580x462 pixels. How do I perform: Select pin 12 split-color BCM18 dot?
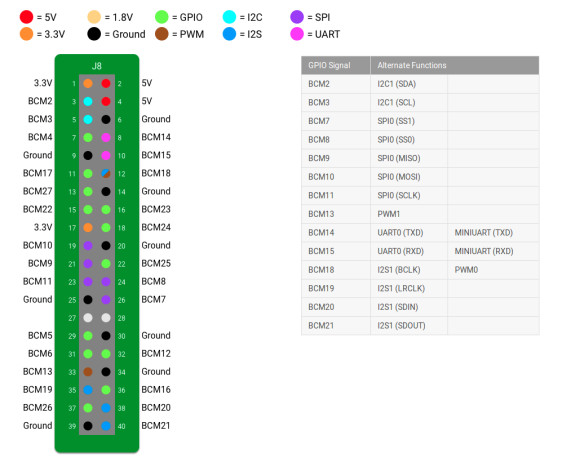(x=106, y=173)
